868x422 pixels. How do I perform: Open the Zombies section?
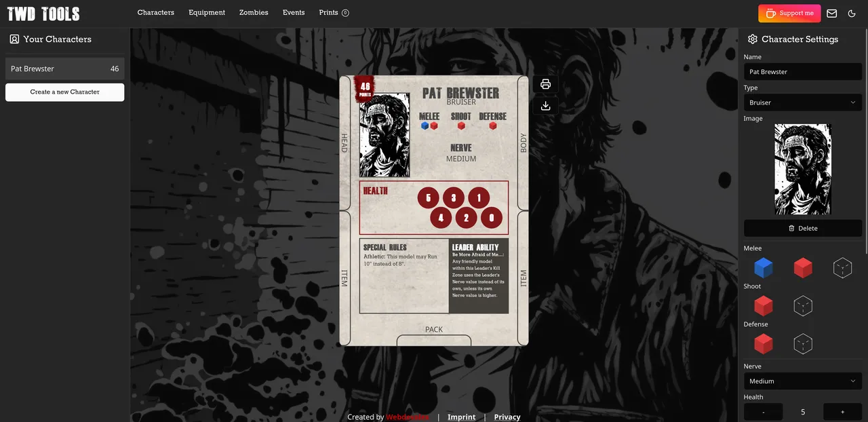click(254, 13)
